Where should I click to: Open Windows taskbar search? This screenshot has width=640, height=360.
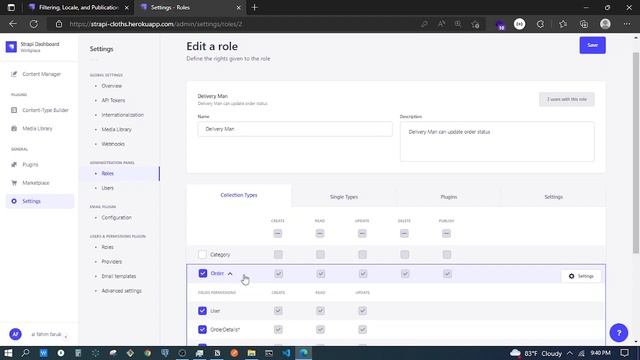pyautogui.click(x=25, y=353)
